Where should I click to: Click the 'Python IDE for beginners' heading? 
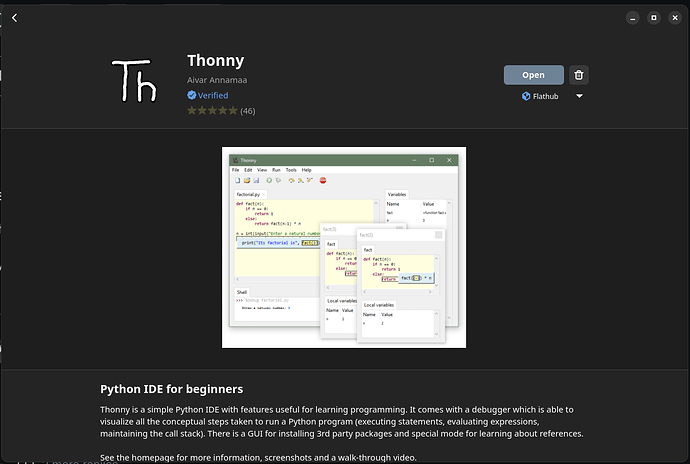coord(172,389)
